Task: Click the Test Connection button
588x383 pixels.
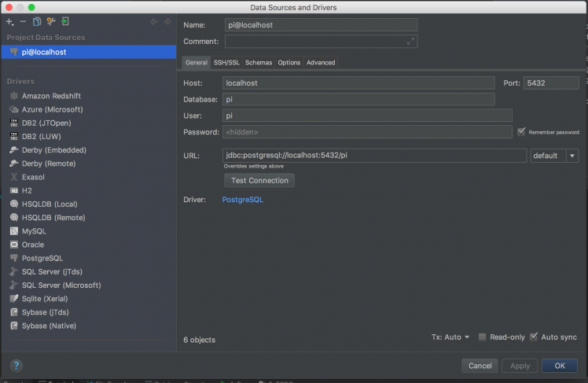Action: click(259, 180)
